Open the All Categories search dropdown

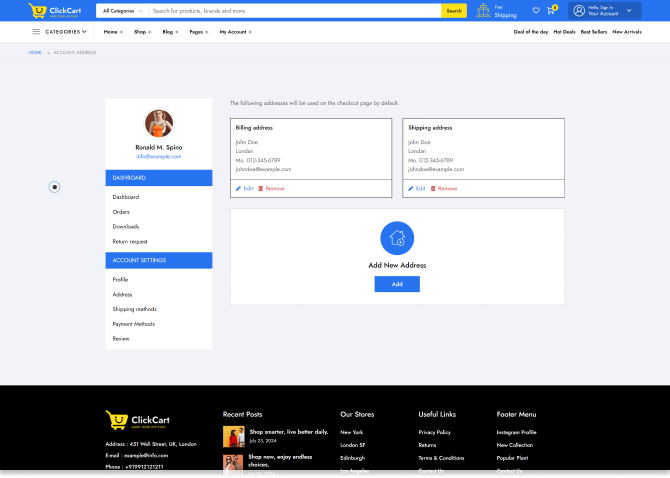(x=122, y=11)
